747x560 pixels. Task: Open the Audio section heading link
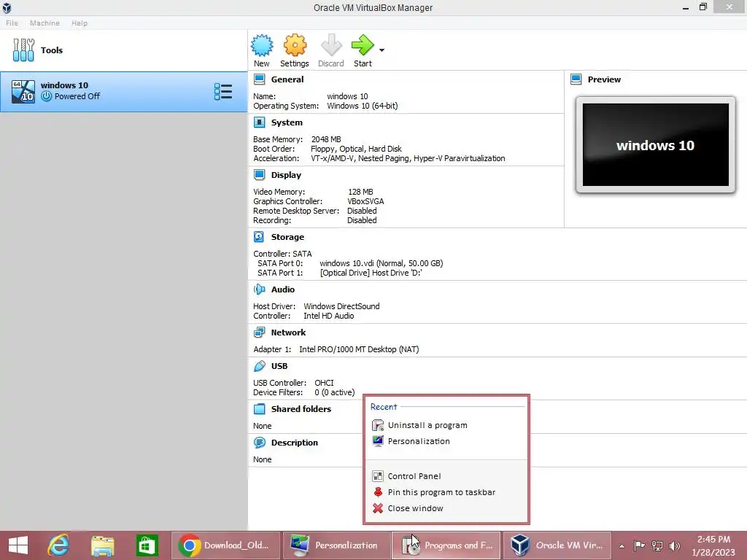tap(283, 289)
